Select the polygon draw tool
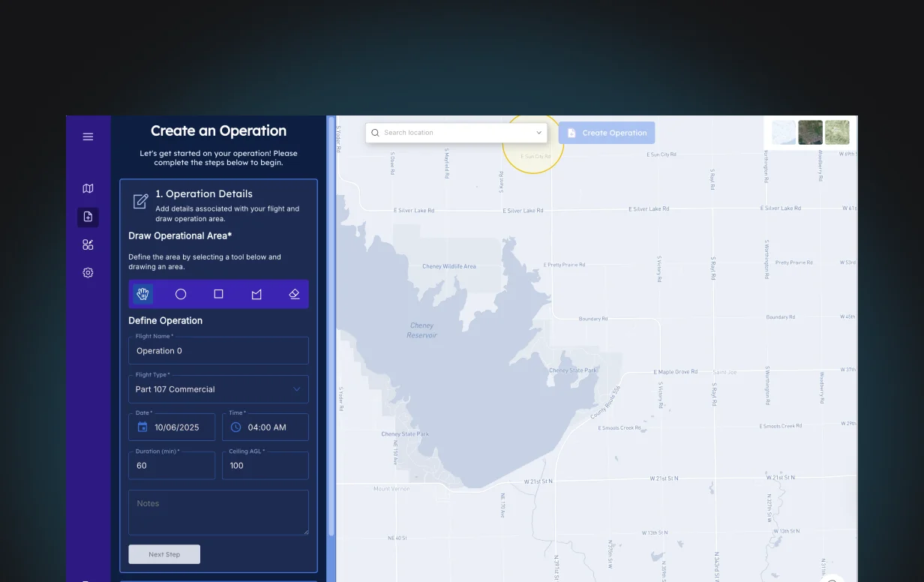The image size is (924, 582). (256, 294)
